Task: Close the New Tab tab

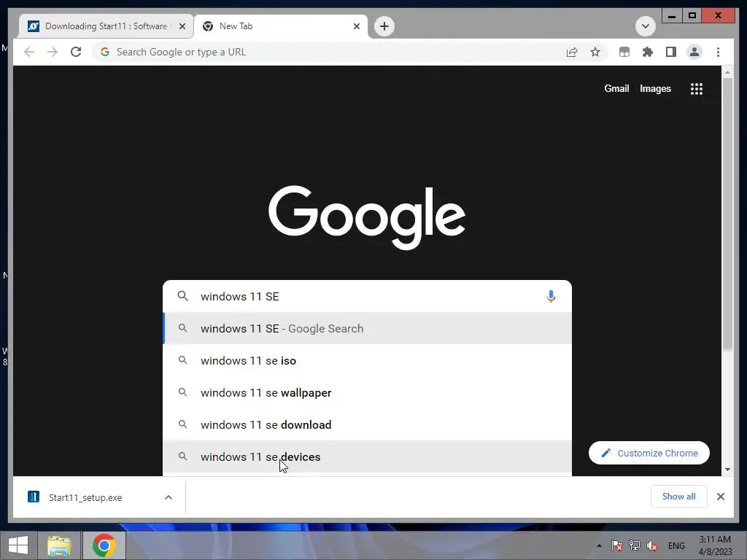Action: (x=356, y=27)
